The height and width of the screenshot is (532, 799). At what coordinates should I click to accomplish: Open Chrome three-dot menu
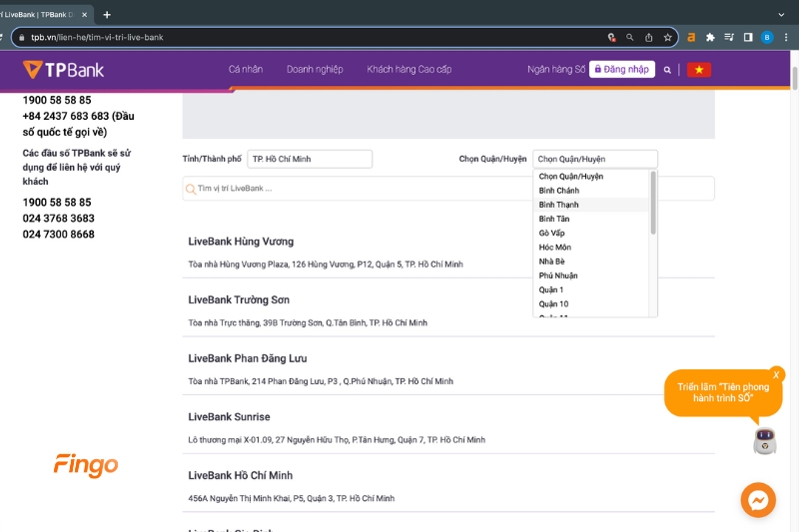click(786, 37)
